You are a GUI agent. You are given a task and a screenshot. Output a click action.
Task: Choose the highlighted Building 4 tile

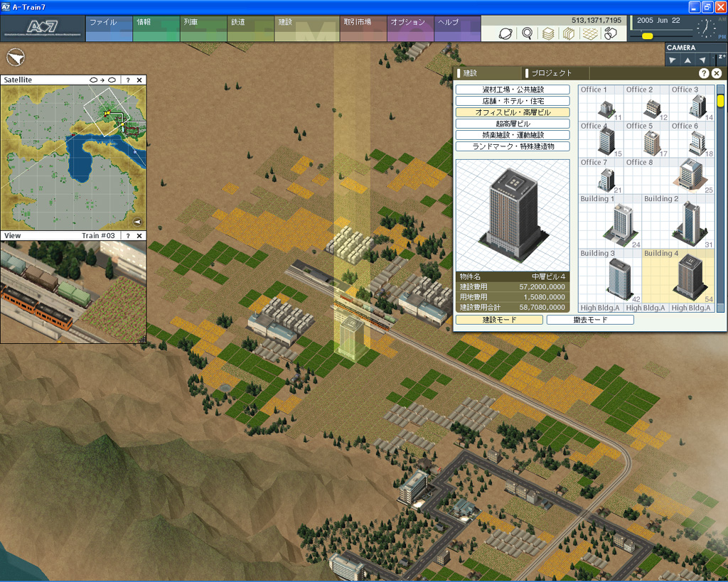678,276
